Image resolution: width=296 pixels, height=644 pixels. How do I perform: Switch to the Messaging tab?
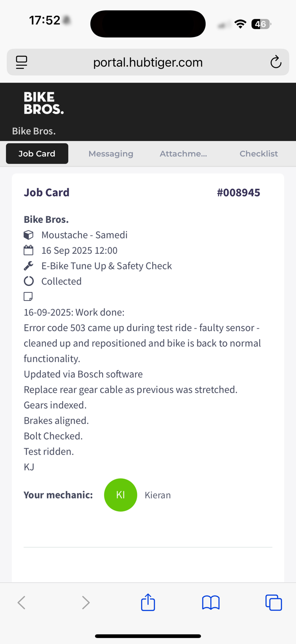point(111,154)
